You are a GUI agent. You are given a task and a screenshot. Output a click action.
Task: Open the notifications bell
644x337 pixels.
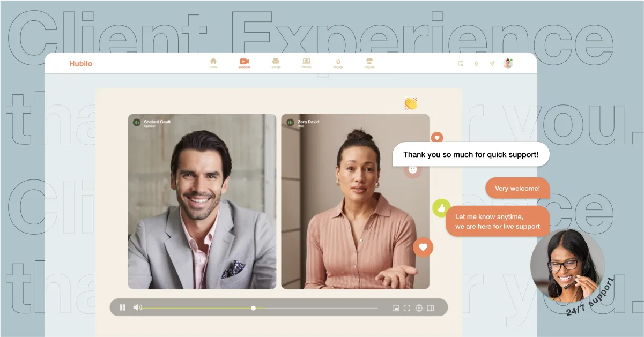click(x=476, y=64)
